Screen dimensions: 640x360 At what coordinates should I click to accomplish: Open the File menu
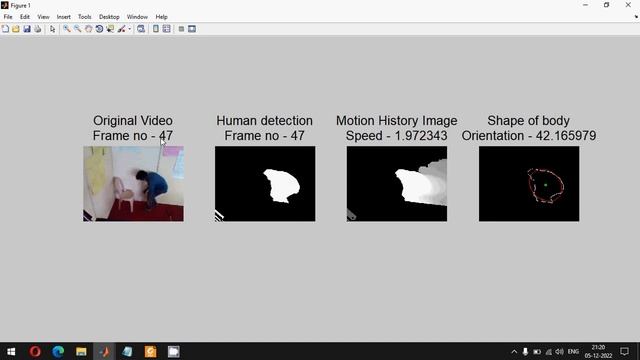point(8,17)
